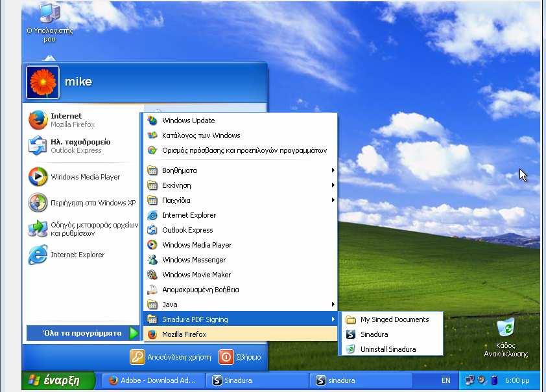Viewport: 546px width, 392px height.
Task: Open the Windows XP tour entry
Action: tap(82, 203)
